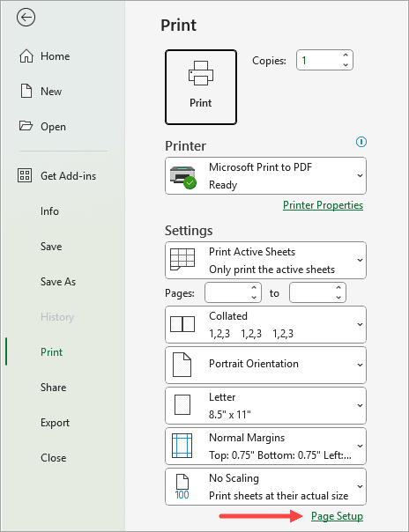Open the printer selection dropdown
Screen dimensions: 409x532
(x=266, y=176)
